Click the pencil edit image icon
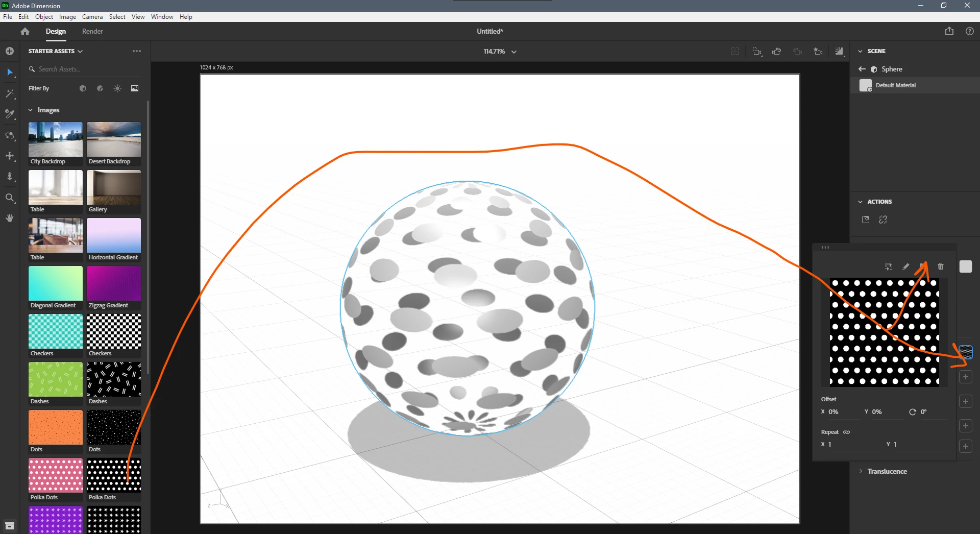This screenshot has width=980, height=534. (x=905, y=266)
